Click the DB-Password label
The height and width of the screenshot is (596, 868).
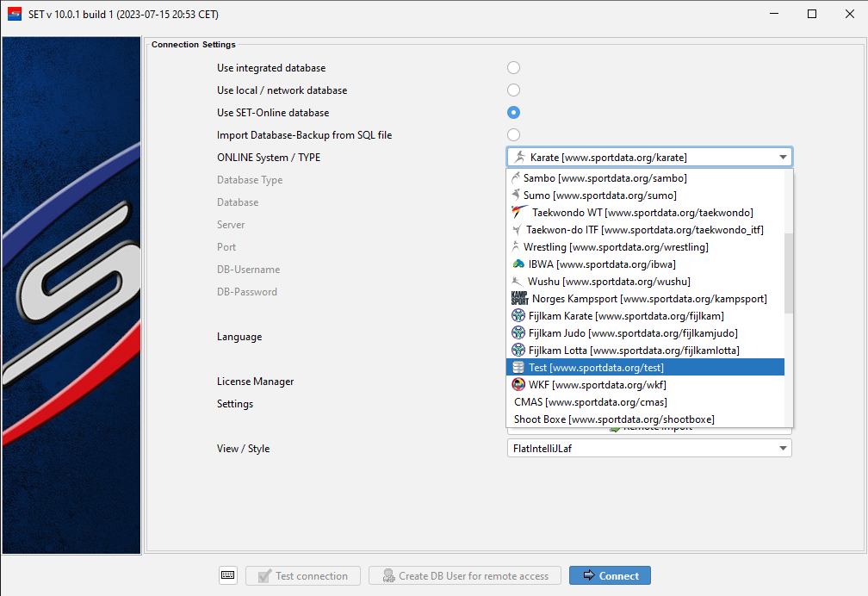[247, 292]
